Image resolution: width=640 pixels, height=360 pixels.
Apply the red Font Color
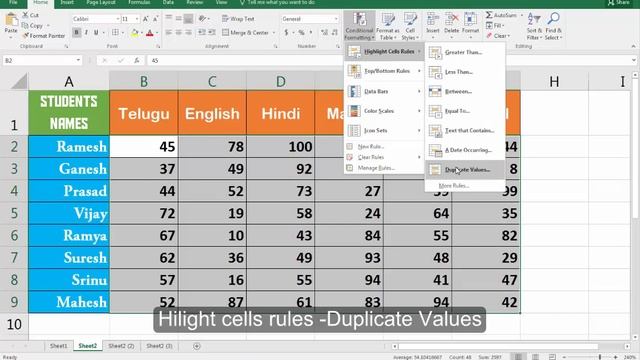tap(149, 33)
